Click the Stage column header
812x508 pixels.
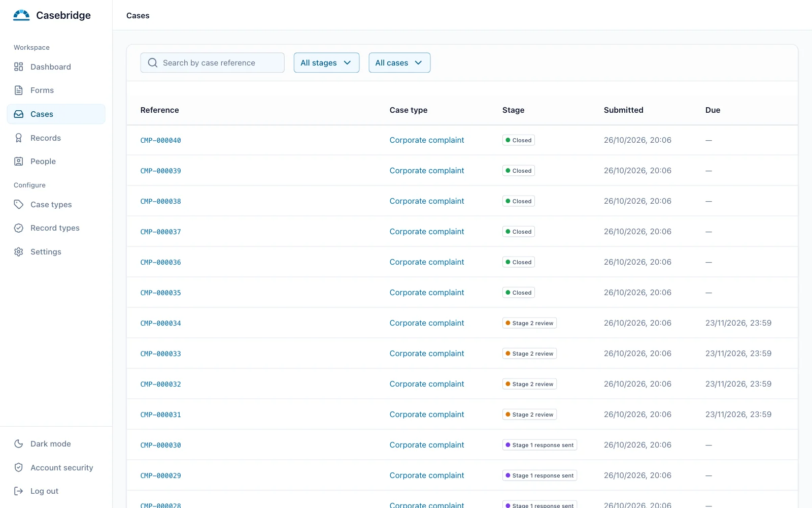[x=514, y=110]
